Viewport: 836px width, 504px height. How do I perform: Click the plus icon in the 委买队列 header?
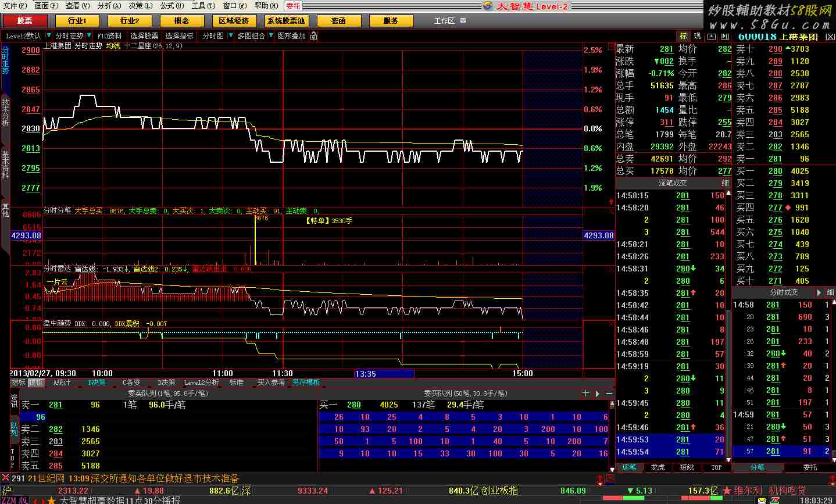586,394
